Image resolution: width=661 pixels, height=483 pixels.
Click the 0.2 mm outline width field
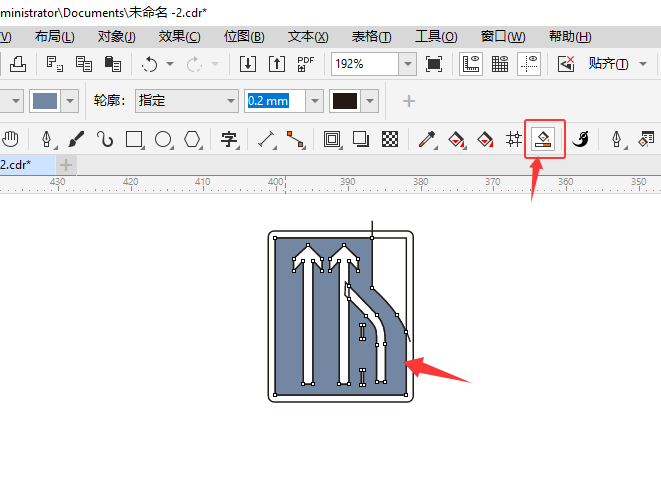(274, 101)
